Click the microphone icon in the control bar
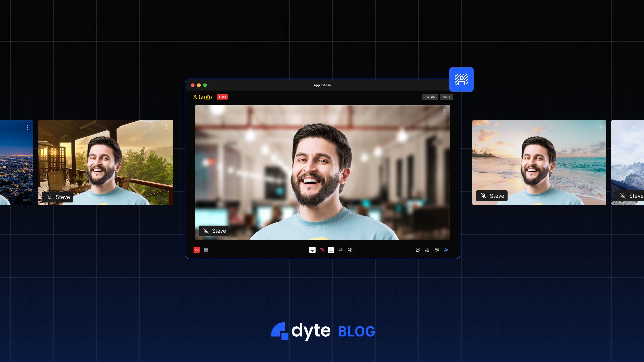 312,250
